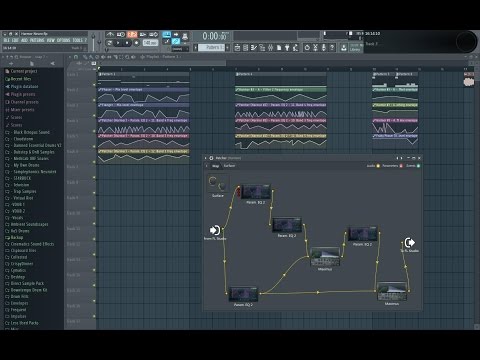
Task: Open the Piano roll toolbar icon
Action: click(254, 48)
